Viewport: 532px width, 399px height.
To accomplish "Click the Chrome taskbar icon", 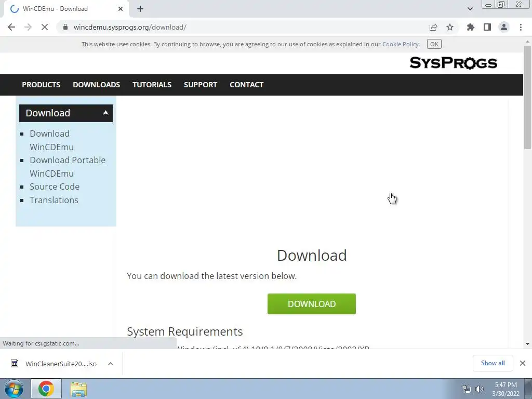I will [x=46, y=389].
